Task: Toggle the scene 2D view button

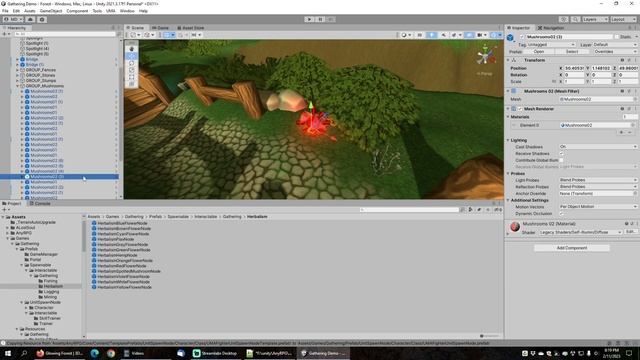Action: tap(420, 35)
